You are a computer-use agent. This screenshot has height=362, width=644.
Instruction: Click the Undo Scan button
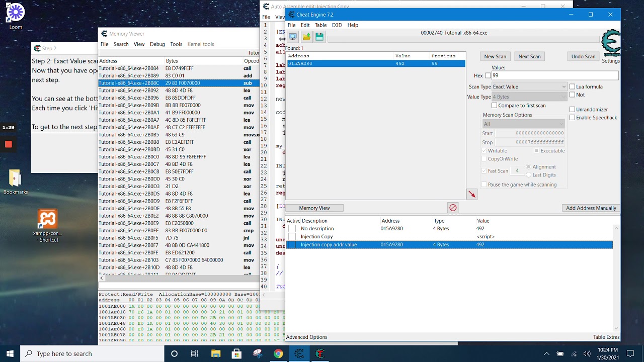pos(583,56)
